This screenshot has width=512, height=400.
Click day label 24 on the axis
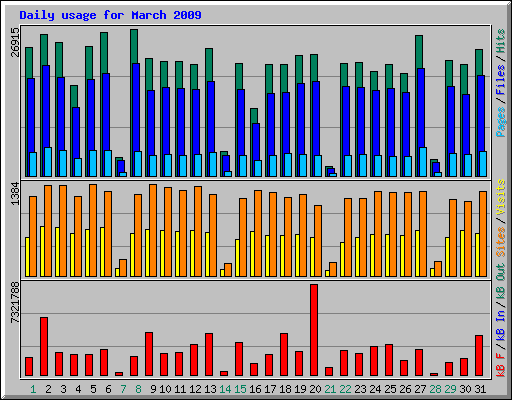pyautogui.click(x=375, y=389)
